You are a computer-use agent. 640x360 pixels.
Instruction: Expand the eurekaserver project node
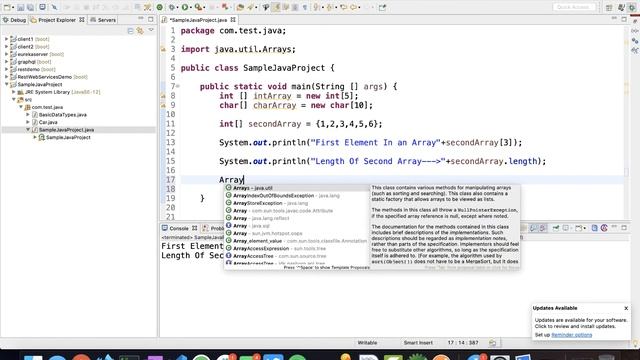[x=6, y=54]
